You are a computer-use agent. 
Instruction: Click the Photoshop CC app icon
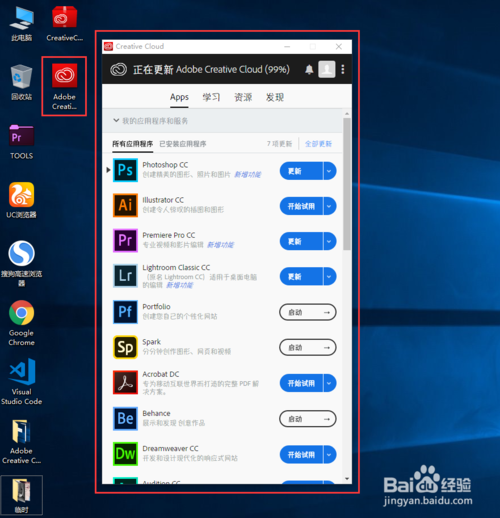tap(125, 170)
